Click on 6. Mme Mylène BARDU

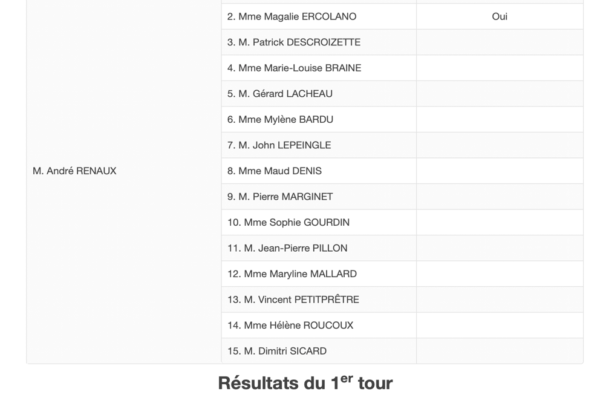280,119
